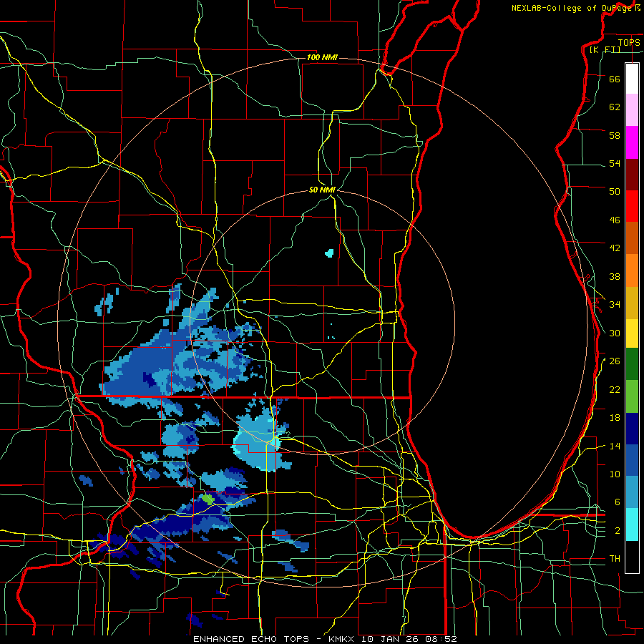The width and height of the screenshot is (644, 644).
Task: Click the small green echo cell
Action: point(208,499)
